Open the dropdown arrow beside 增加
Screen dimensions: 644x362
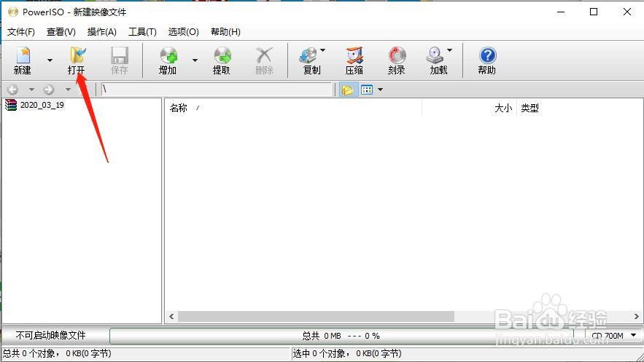pyautogui.click(x=195, y=60)
